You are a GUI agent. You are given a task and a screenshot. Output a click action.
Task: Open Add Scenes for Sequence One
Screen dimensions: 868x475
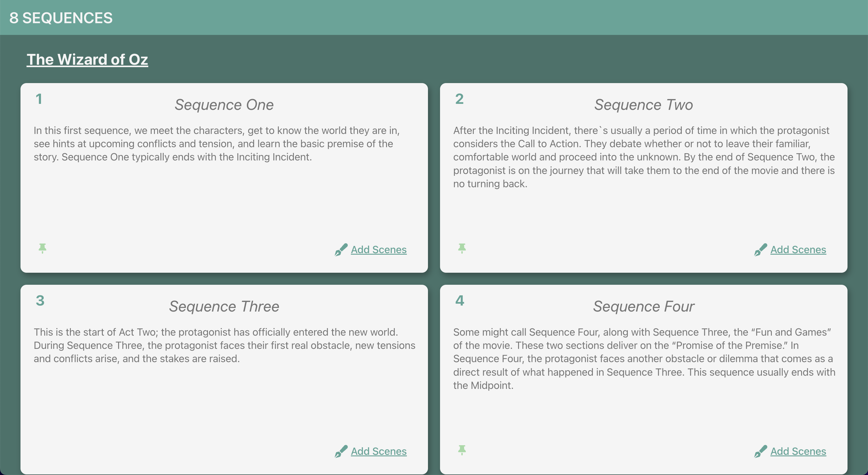click(x=379, y=250)
